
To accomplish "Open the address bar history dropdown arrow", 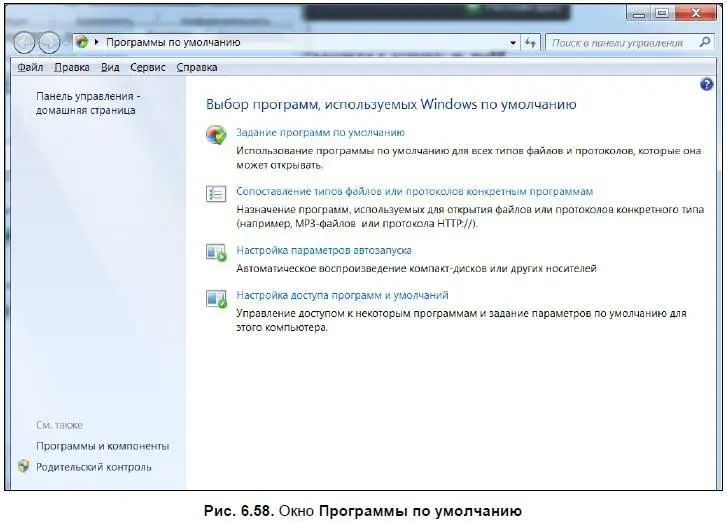I will (513, 43).
